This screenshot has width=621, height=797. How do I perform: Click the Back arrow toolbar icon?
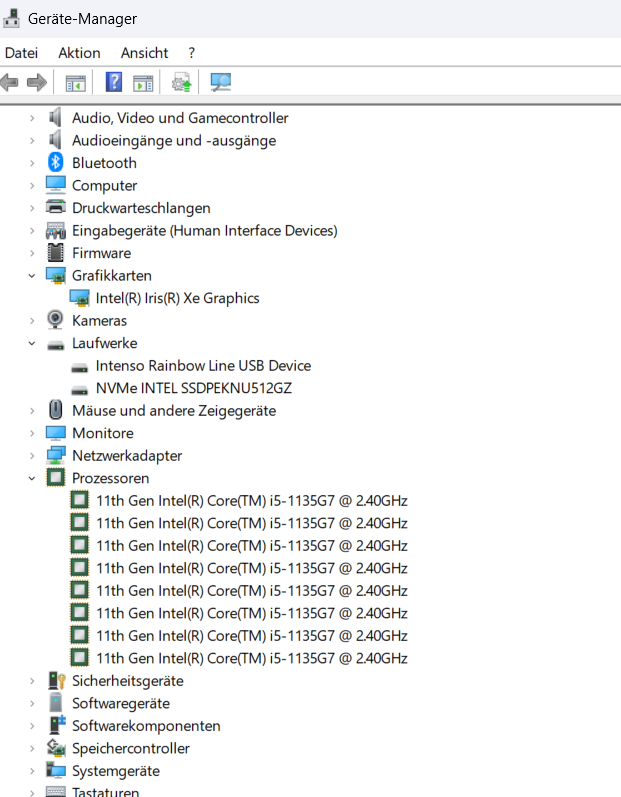(9, 82)
